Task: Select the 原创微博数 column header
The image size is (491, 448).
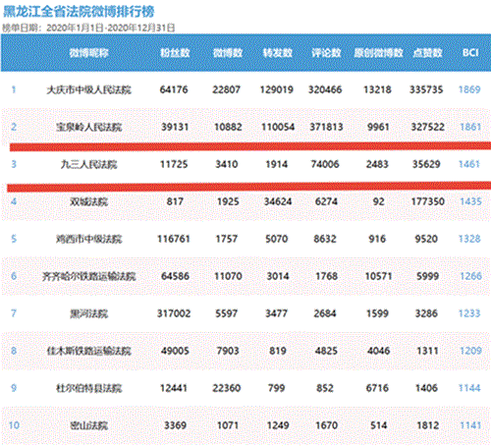Action: (x=378, y=53)
